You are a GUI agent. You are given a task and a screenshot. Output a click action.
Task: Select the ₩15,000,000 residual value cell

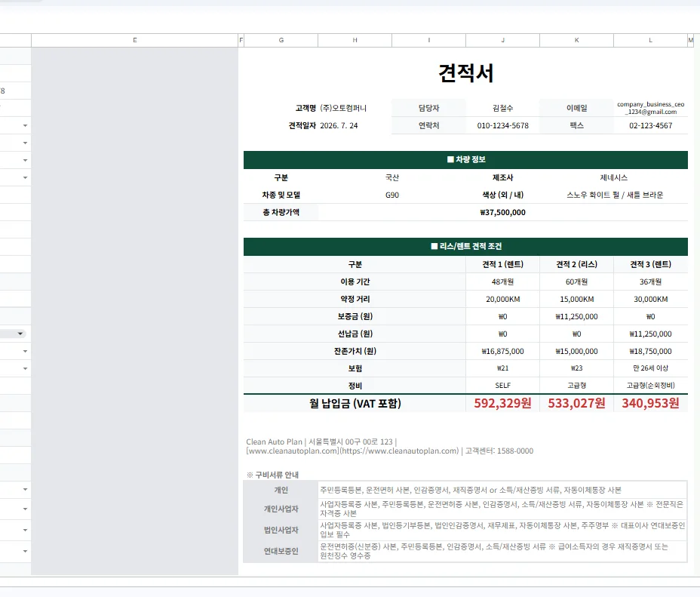point(576,352)
